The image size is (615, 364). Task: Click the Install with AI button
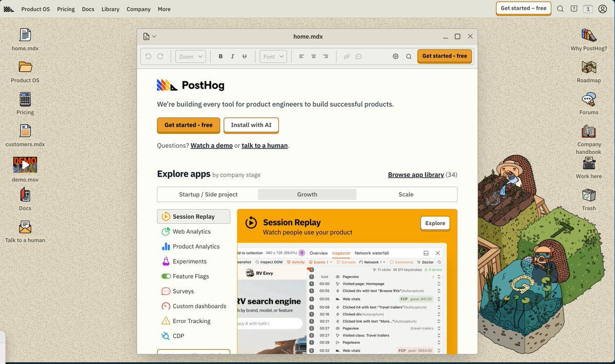coord(251,125)
